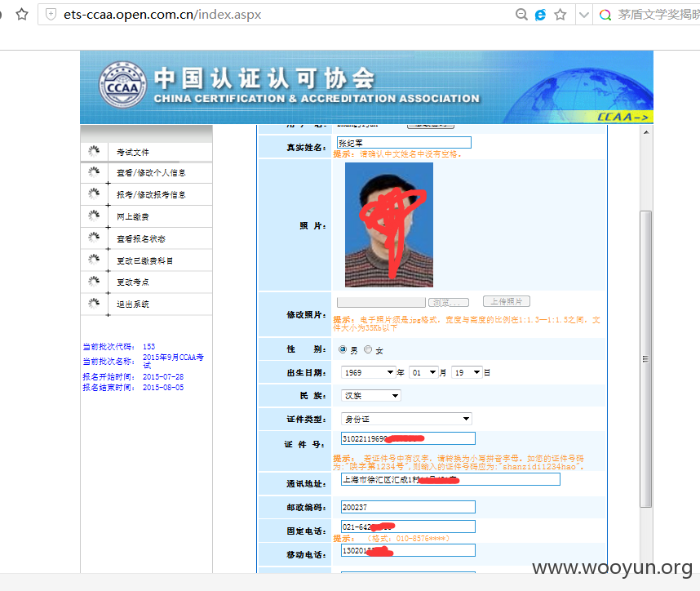Click the spinner icon beside 退出系统
Screen dimensions: 700x591
(x=94, y=304)
